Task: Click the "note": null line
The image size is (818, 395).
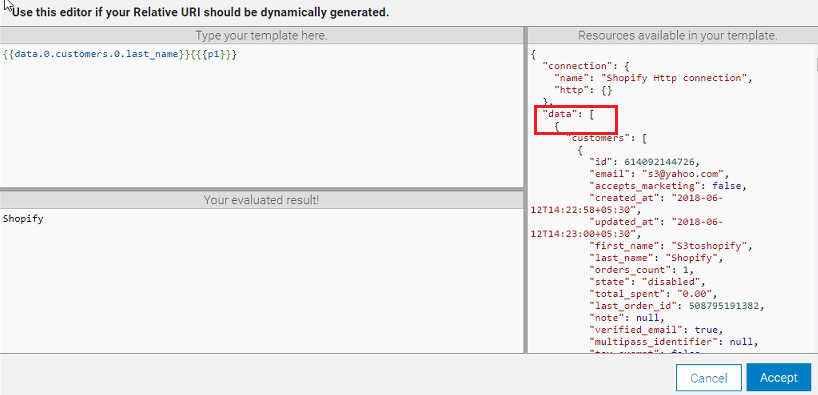Action: 627,318
